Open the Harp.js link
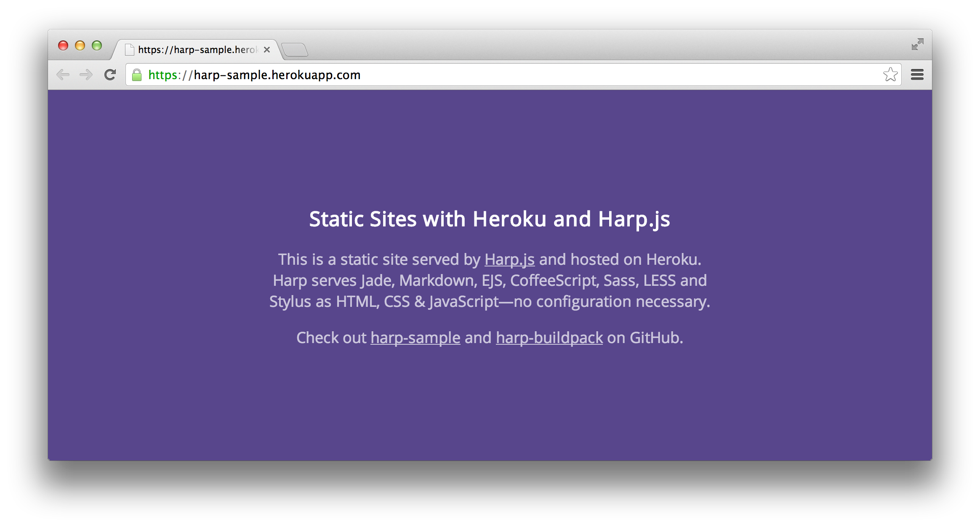The width and height of the screenshot is (980, 527). tap(509, 260)
